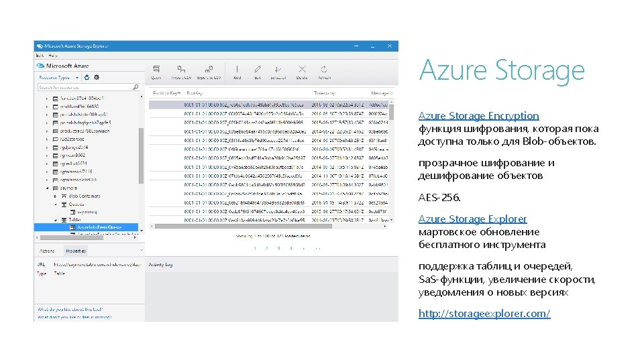Click the MessageId column header
The image size is (644, 362).
click(382, 93)
